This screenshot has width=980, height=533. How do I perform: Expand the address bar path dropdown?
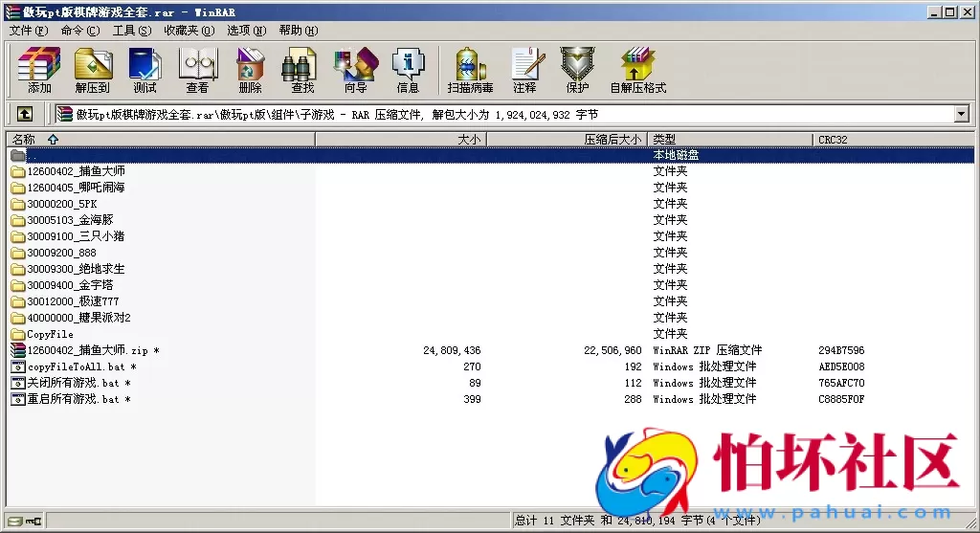click(962, 114)
